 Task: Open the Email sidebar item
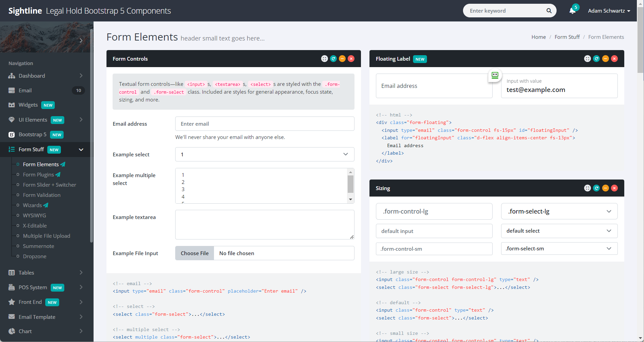(25, 91)
